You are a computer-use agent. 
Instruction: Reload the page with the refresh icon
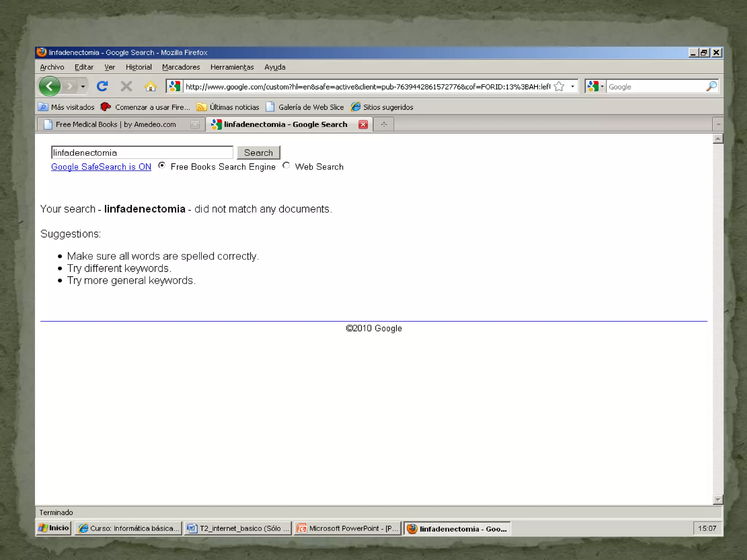click(102, 86)
